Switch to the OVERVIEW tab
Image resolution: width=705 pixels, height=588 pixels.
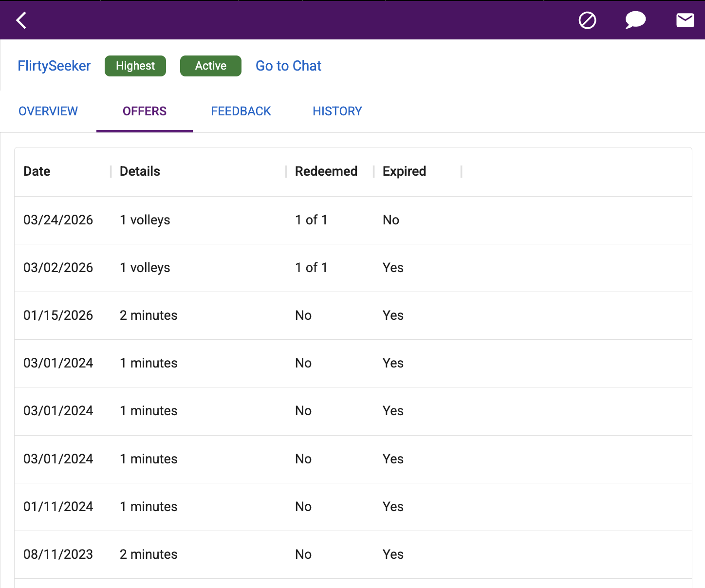pos(48,111)
